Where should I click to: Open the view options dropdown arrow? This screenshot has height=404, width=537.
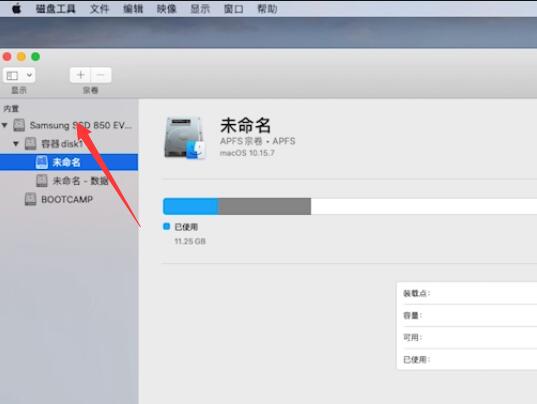click(29, 75)
